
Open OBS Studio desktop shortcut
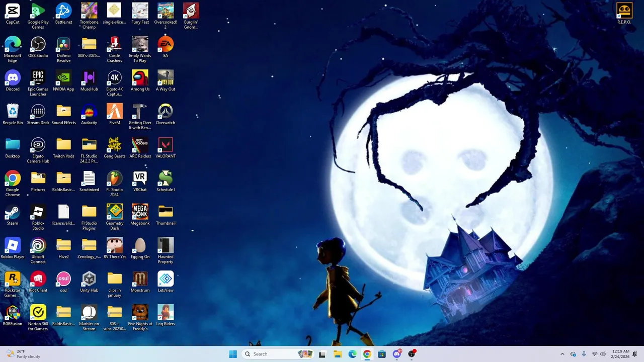coord(38,48)
